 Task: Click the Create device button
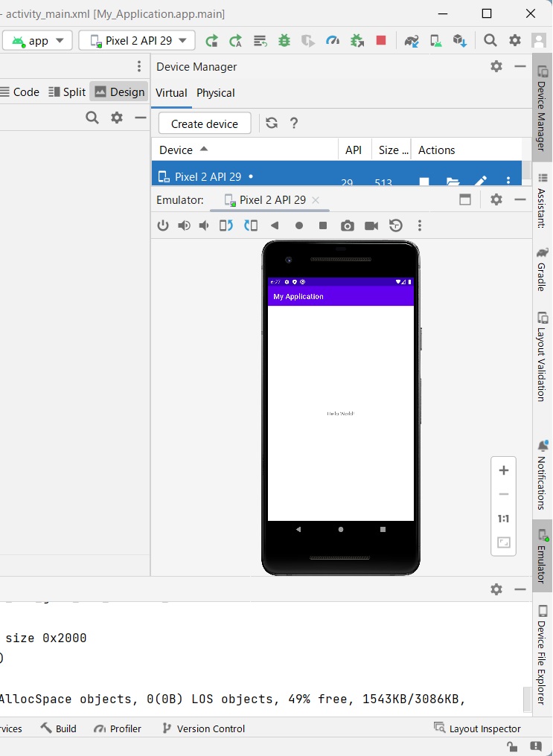(x=205, y=124)
